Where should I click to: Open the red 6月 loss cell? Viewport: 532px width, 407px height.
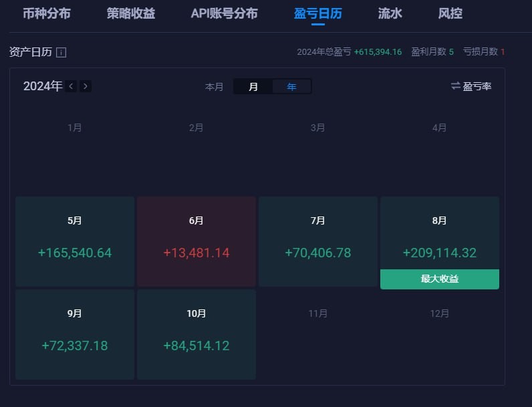click(x=196, y=241)
